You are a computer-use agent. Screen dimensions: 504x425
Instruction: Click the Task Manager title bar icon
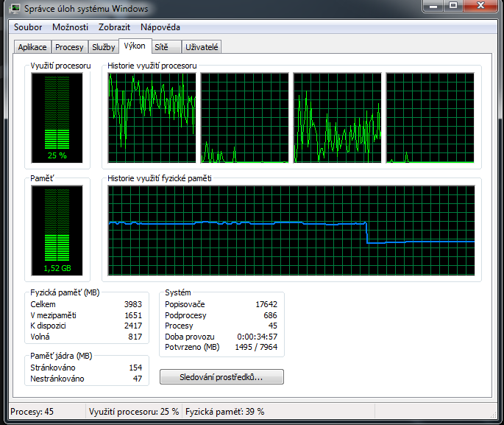[x=15, y=8]
